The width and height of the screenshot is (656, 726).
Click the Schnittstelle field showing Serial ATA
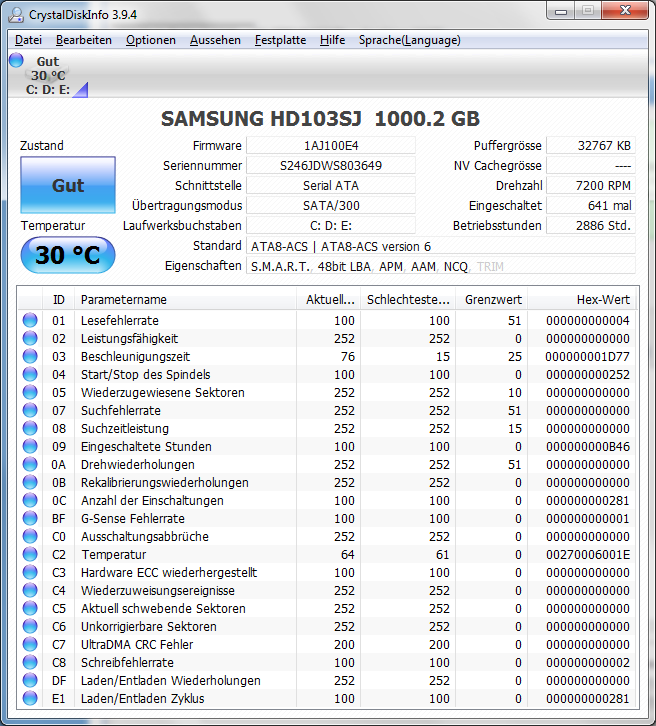click(x=331, y=186)
